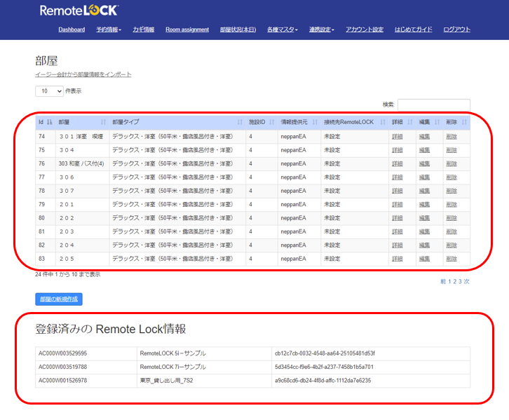Click 編集 for room Id 82

tap(424, 245)
